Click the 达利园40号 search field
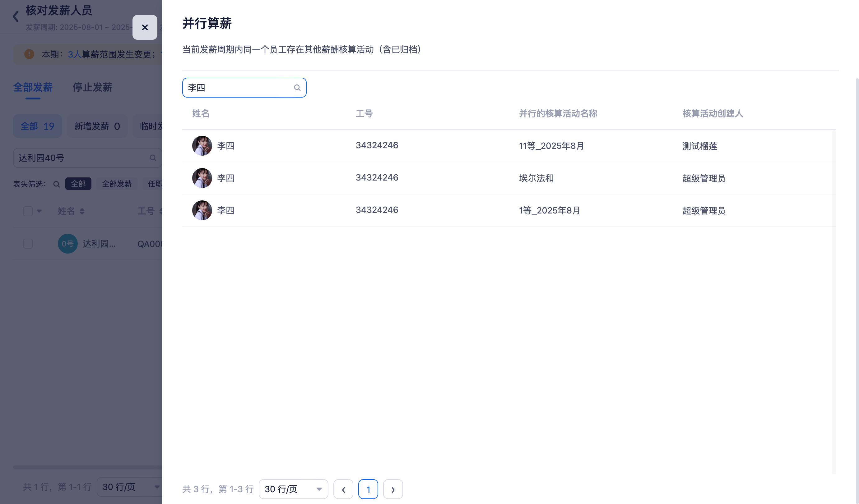This screenshot has width=859, height=504. click(x=87, y=158)
